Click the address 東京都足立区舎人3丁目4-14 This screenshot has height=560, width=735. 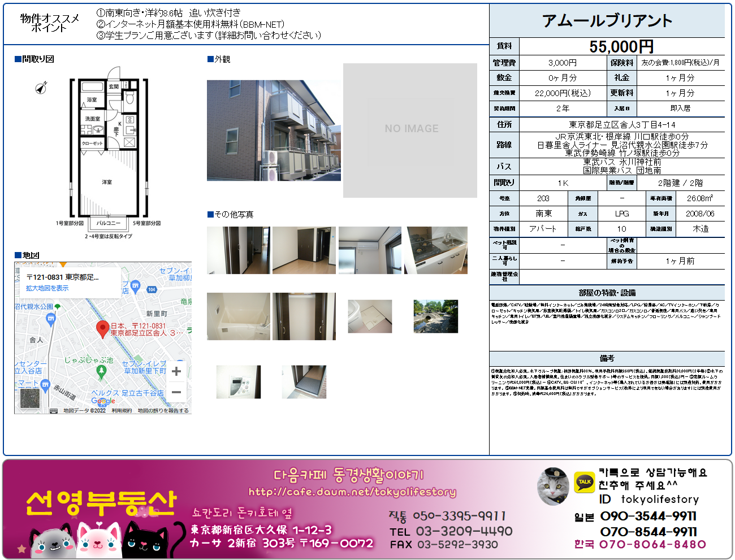click(x=622, y=124)
